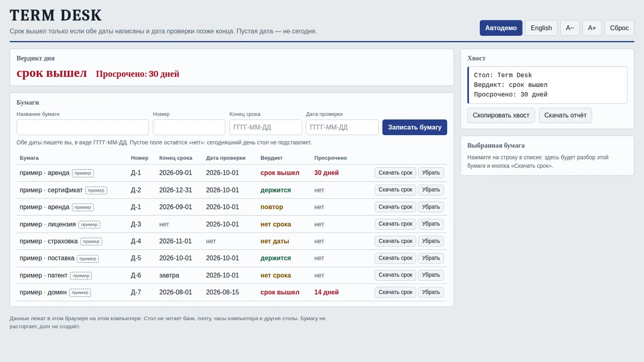The height and width of the screenshot is (362, 644).
Task: Click the Дата проверки date field
Action: (x=342, y=127)
